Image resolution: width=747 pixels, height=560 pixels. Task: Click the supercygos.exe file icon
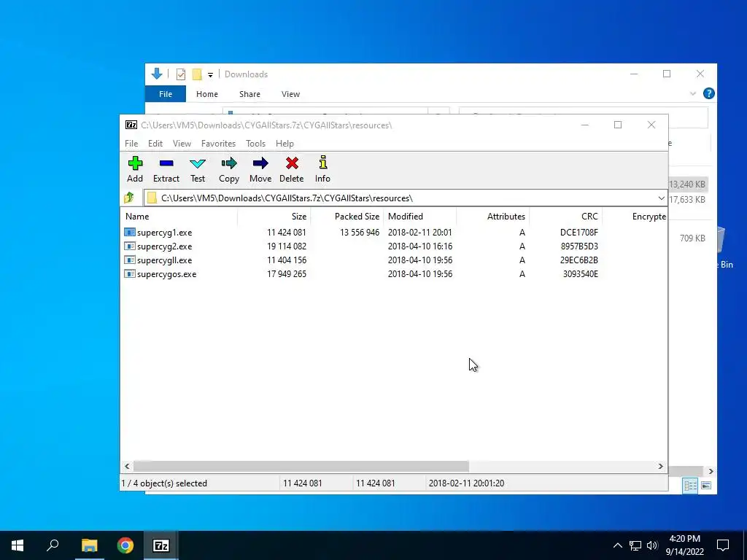tap(130, 274)
